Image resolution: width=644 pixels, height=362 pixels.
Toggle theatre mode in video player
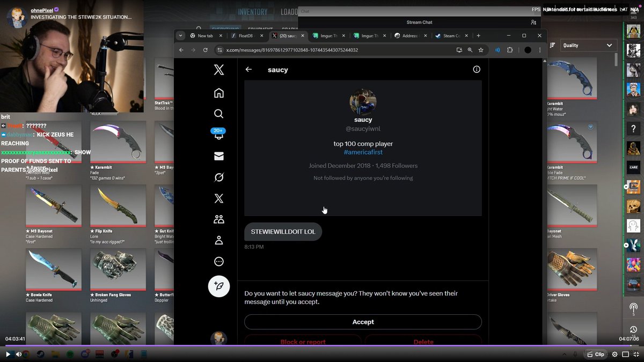pos(625,354)
